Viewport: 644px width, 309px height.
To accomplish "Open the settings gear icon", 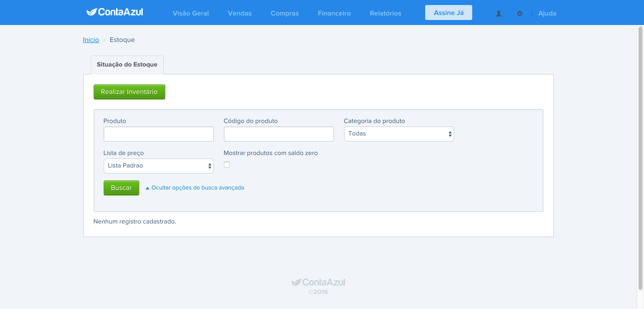I will click(520, 13).
